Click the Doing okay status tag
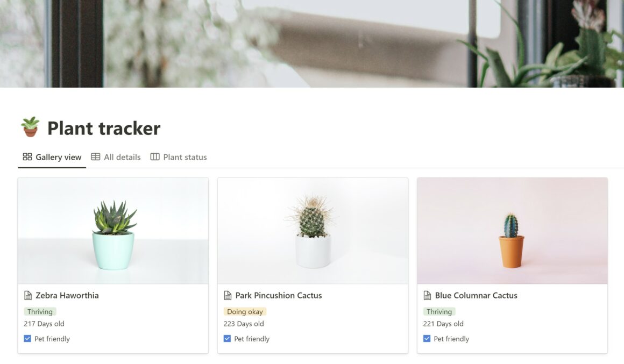 click(245, 311)
